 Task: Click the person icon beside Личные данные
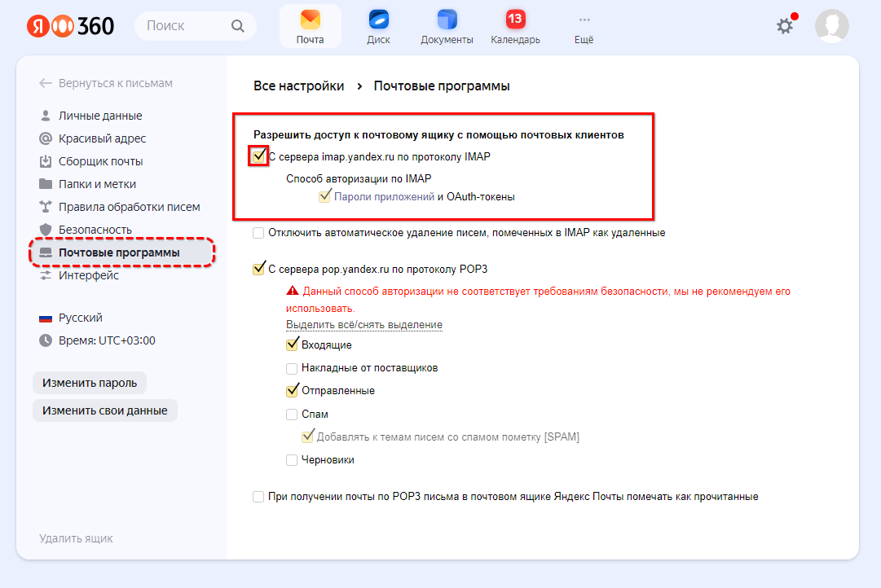pos(46,116)
